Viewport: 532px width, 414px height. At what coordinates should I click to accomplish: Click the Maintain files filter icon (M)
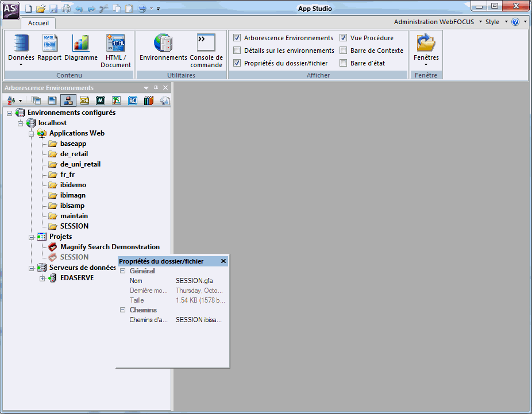[101, 100]
